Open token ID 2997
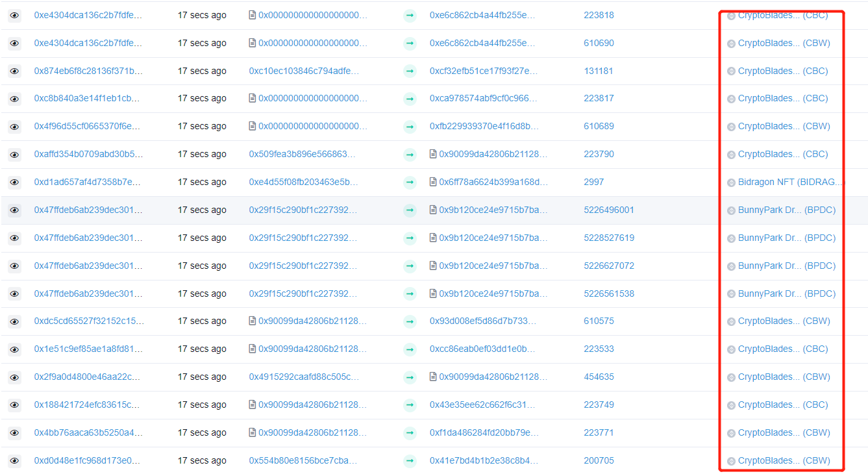Image resolution: width=868 pixels, height=474 pixels. tap(593, 182)
